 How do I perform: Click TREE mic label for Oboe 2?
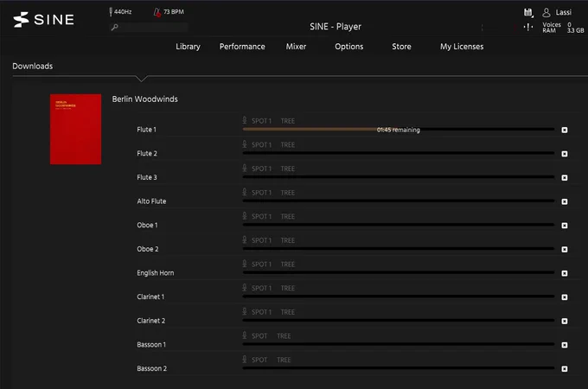click(288, 240)
